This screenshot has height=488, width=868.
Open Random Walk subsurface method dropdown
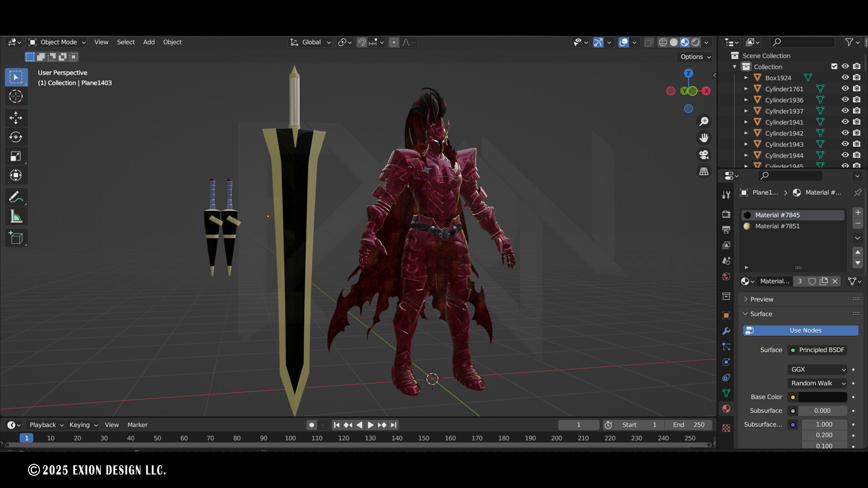817,383
